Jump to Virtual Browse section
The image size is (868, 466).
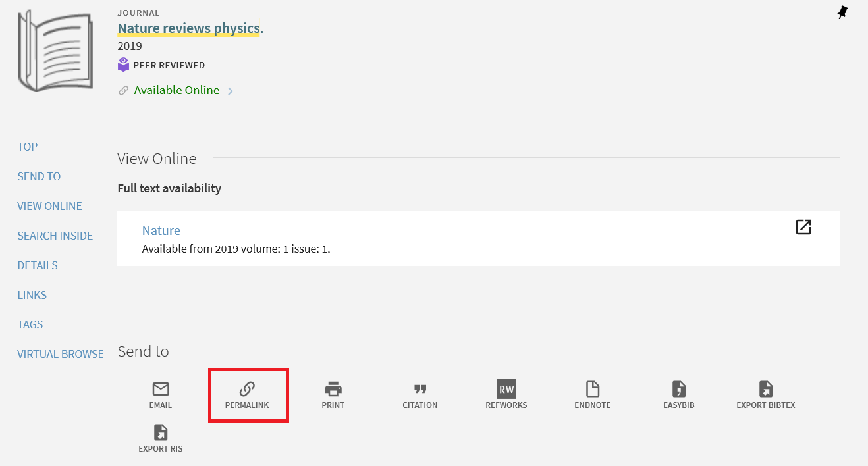click(61, 354)
